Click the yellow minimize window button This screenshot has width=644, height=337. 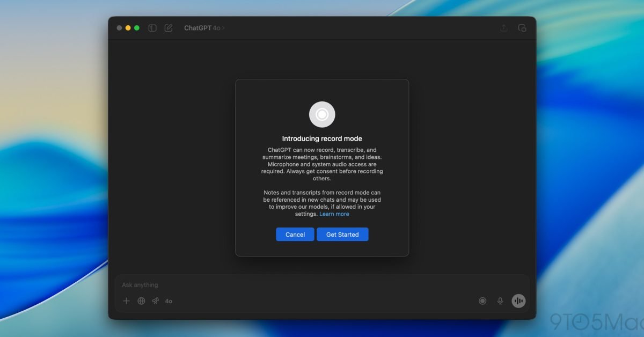click(x=128, y=28)
